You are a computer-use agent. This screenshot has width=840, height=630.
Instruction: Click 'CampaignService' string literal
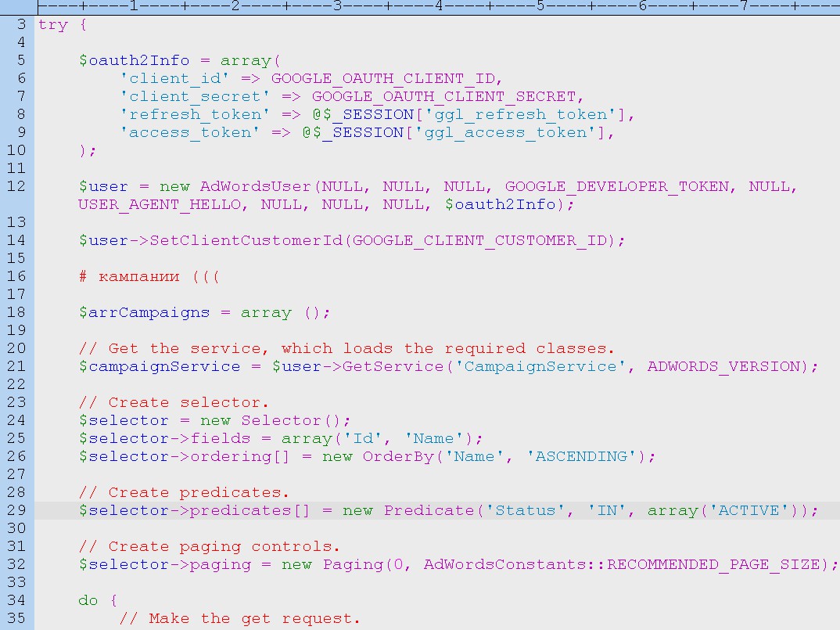pos(540,367)
